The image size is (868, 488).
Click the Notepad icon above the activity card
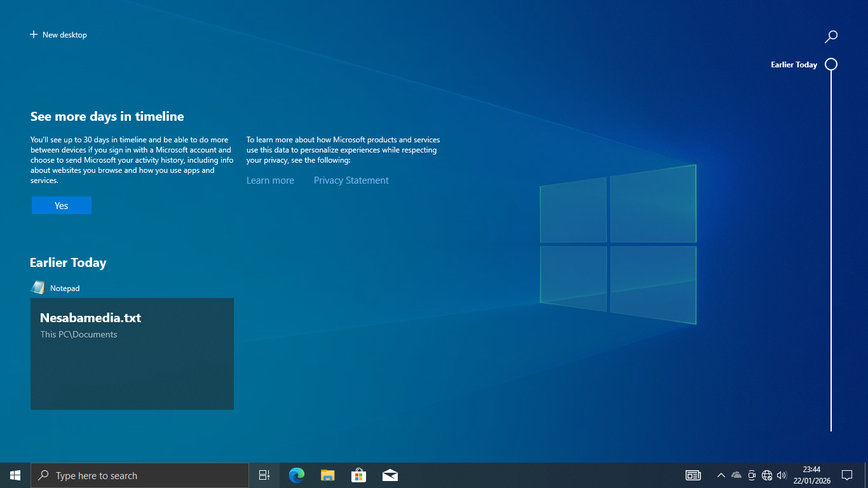click(38, 288)
